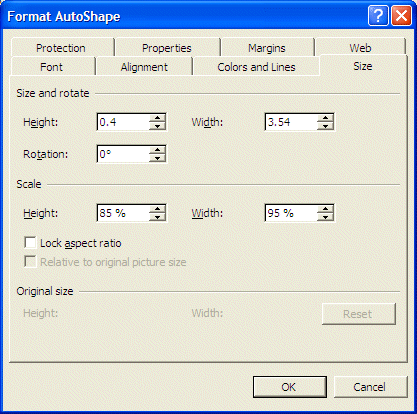
Task: Enable Lock aspect ratio checkbox
Action: (x=30, y=243)
